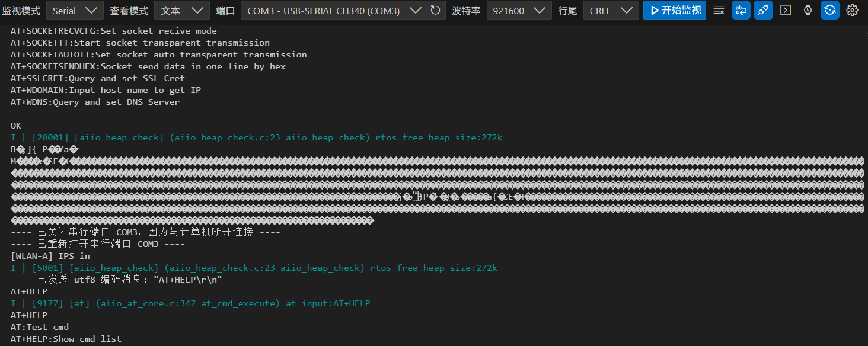Image resolution: width=868 pixels, height=346 pixels.
Task: Expand the 文本 view mode dropdown
Action: pyautogui.click(x=181, y=10)
